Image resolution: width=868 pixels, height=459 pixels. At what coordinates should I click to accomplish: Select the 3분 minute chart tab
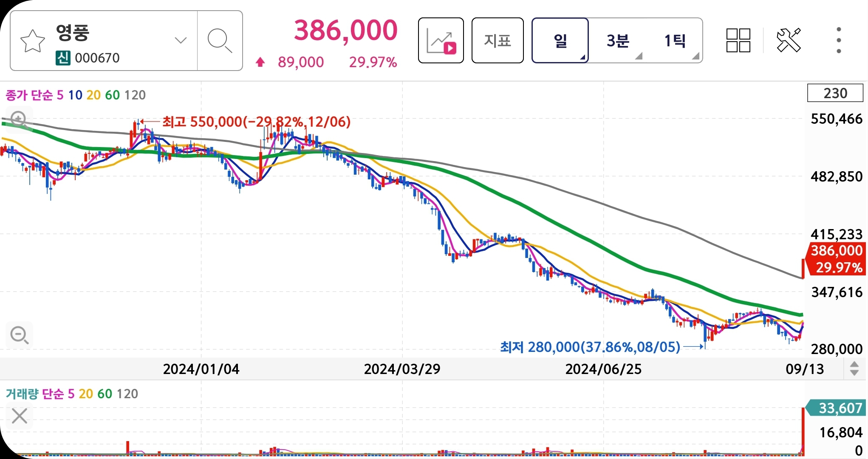tap(618, 40)
